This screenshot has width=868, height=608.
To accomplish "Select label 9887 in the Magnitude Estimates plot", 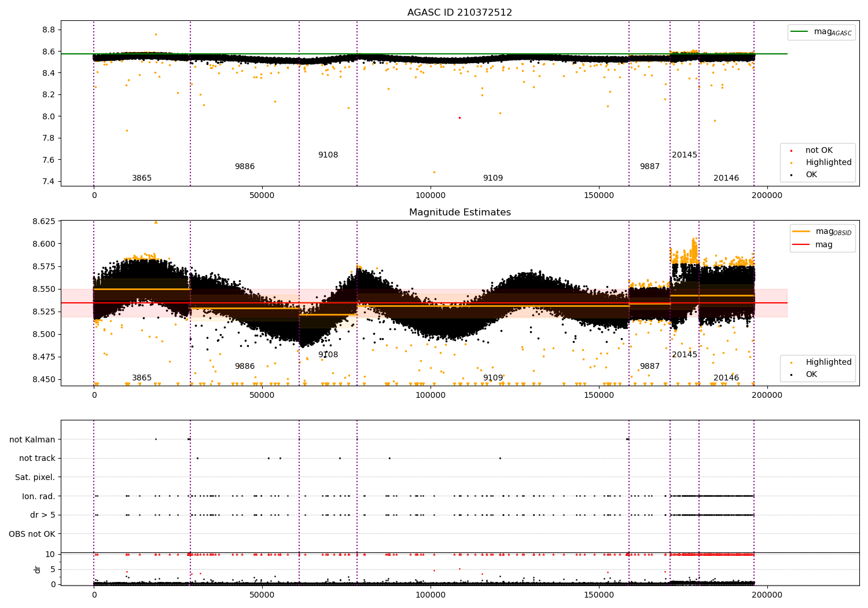I will coord(650,366).
